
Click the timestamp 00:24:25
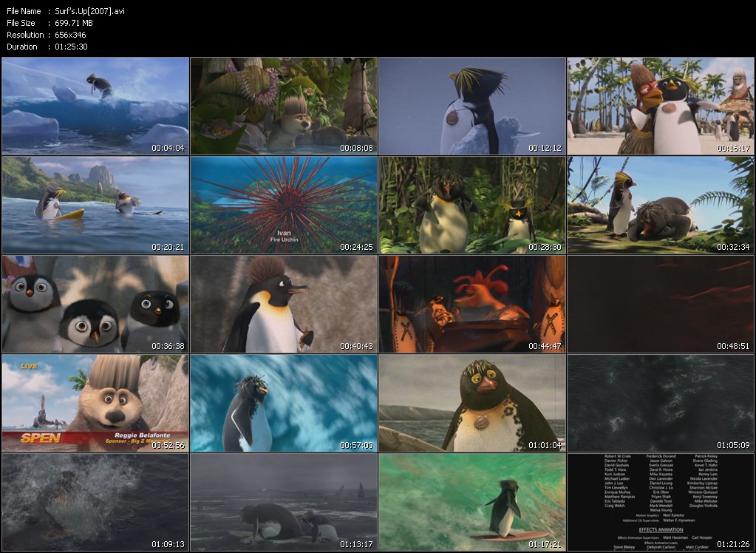(355, 247)
